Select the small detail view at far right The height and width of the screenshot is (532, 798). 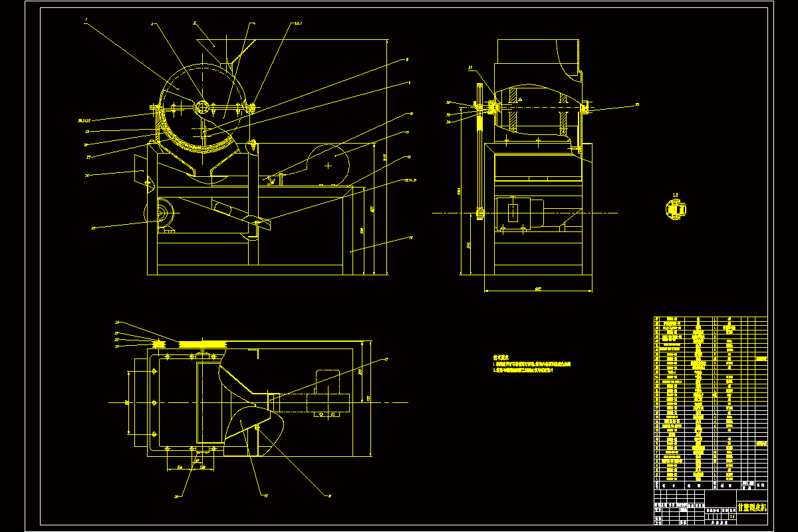(676, 208)
